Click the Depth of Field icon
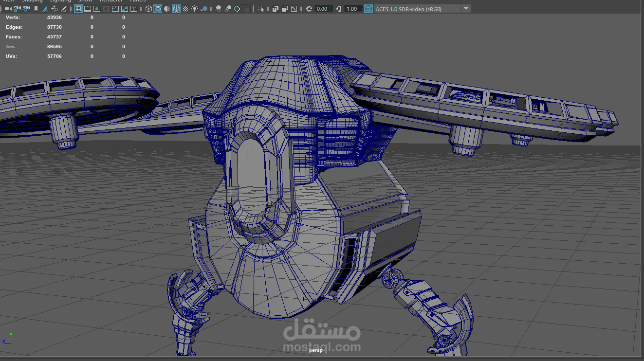The width and height of the screenshot is (644, 361). coord(247,9)
